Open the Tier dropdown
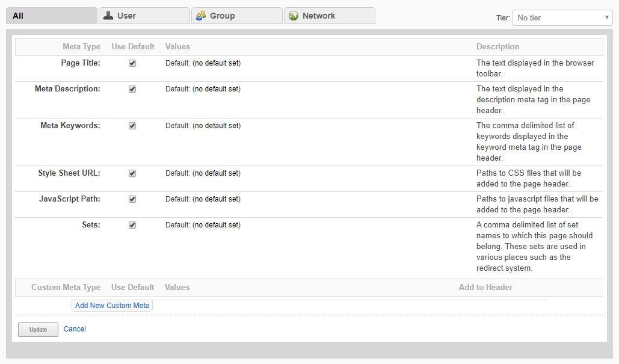Screen dimensions: 619x364 [562, 17]
